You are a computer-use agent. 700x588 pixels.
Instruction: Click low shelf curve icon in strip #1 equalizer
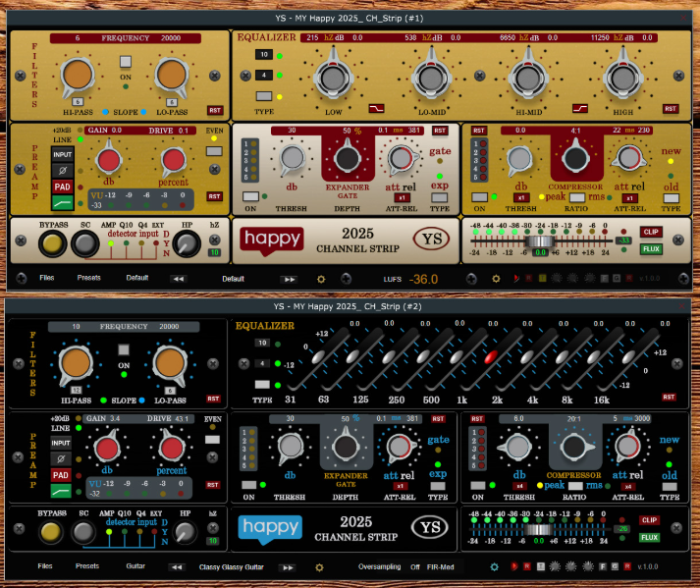pyautogui.click(x=376, y=109)
